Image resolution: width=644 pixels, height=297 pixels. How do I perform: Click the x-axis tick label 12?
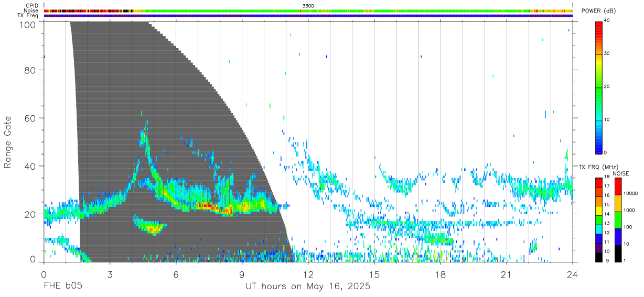[x=308, y=274]
